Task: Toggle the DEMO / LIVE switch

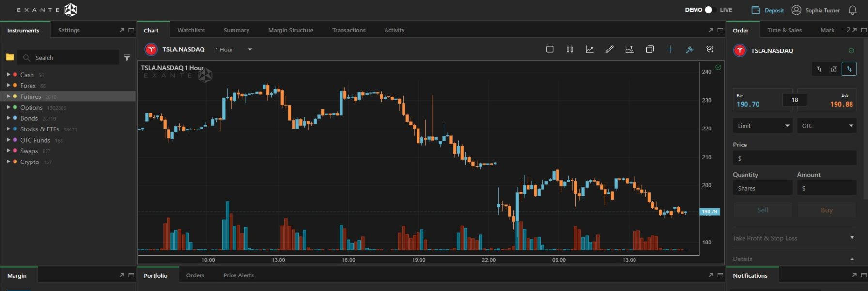Action: pyautogui.click(x=710, y=10)
